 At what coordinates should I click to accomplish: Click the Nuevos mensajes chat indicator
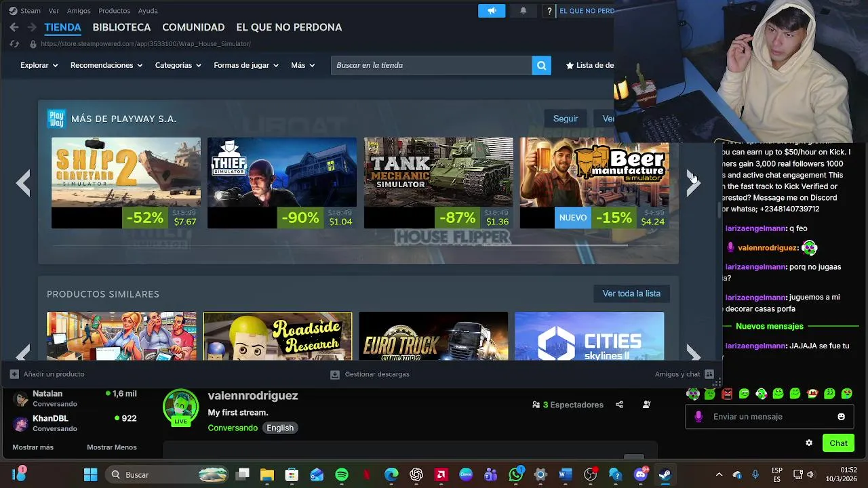click(769, 326)
